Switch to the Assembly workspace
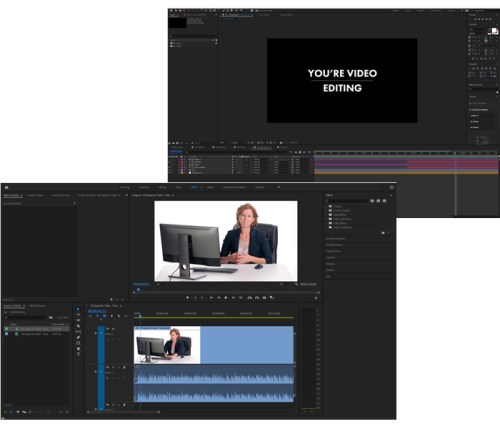 click(x=144, y=187)
